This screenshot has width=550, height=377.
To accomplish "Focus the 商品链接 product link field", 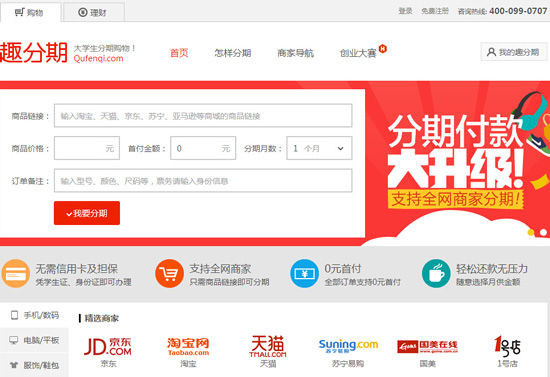I will coord(203,115).
